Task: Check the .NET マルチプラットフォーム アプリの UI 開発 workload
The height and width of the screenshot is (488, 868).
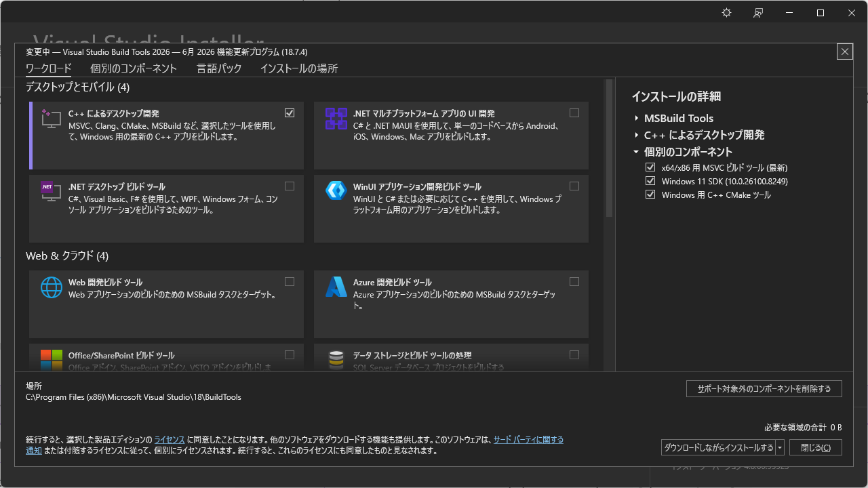Action: 574,113
